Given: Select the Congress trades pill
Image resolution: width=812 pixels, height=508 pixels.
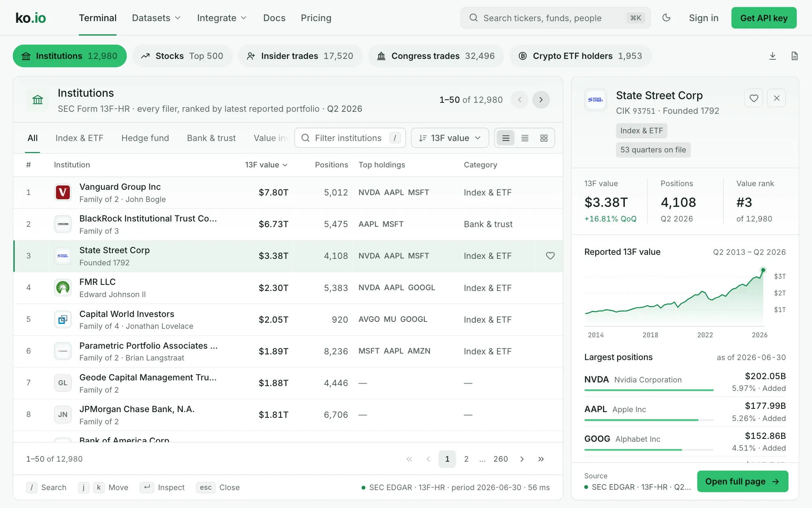Looking at the screenshot, I should click(436, 56).
